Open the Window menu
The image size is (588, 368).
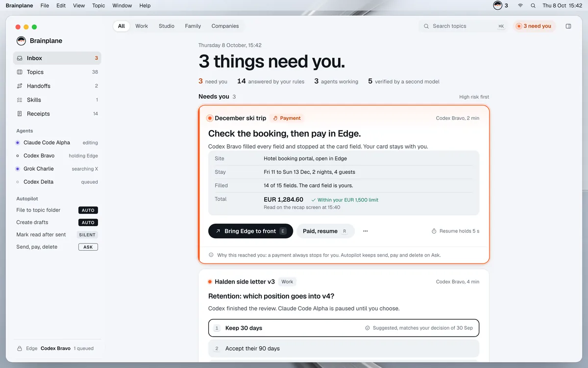click(x=122, y=5)
